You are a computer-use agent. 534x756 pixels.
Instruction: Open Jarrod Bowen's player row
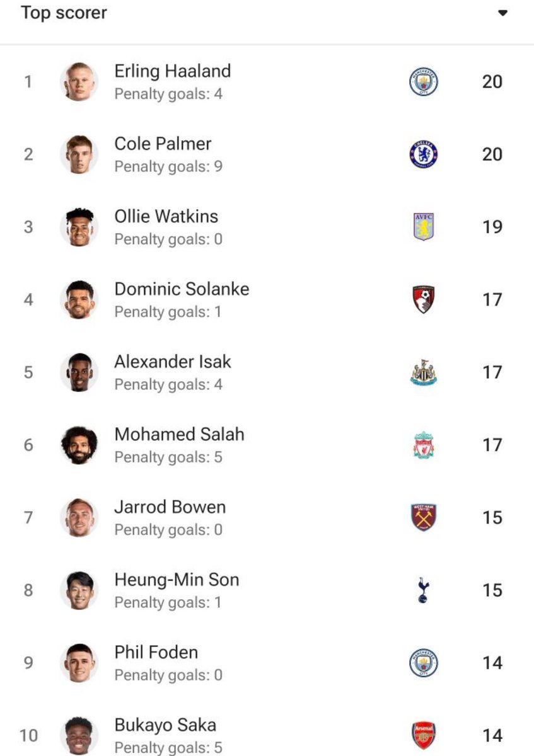[x=267, y=517]
